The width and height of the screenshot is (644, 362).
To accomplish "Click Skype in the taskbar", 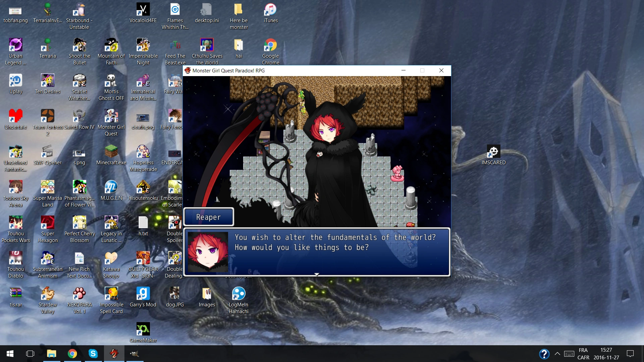I will click(x=93, y=354).
